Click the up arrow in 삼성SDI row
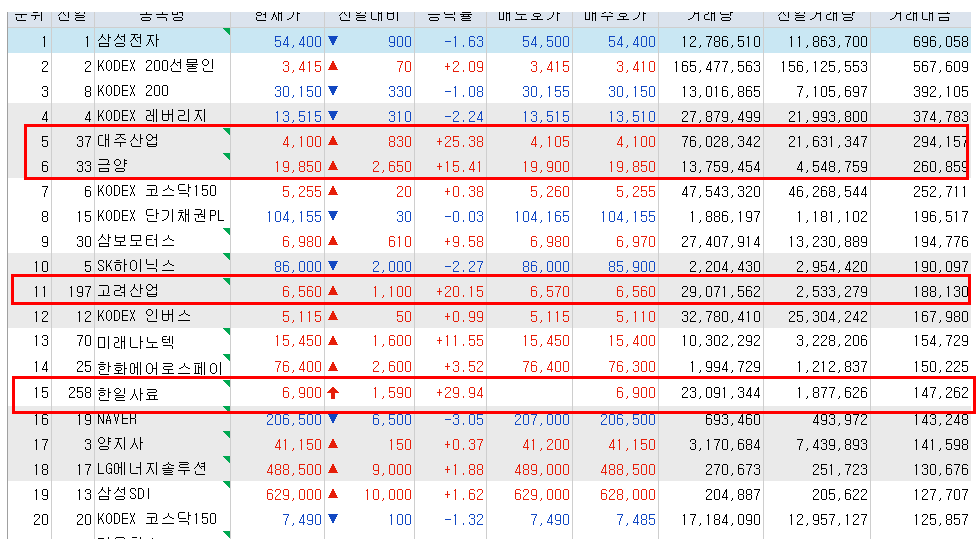The height and width of the screenshot is (541, 978). coord(333,494)
